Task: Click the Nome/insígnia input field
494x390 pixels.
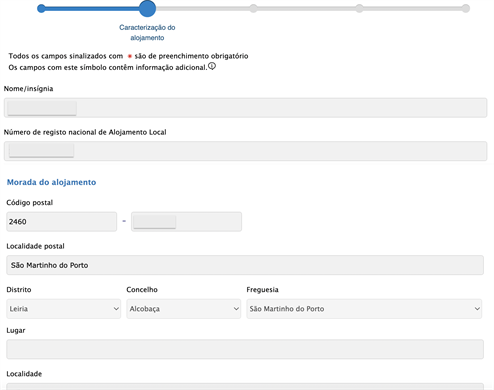Action: click(x=246, y=108)
